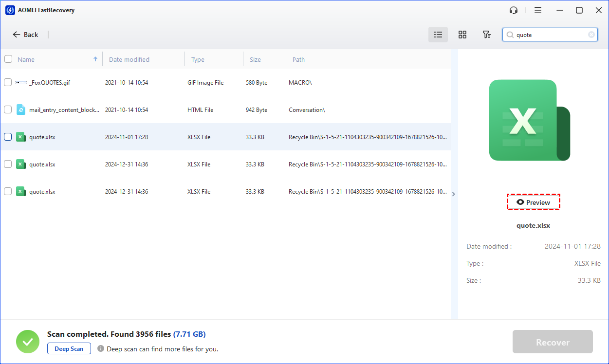Go back with the Back button
The height and width of the screenshot is (364, 609).
pos(25,35)
